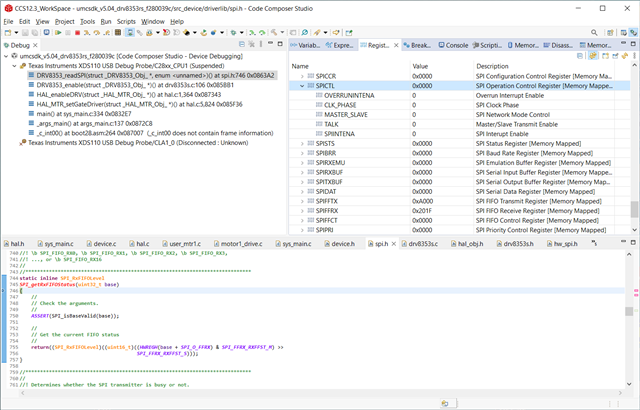This screenshot has width=640, height=410.
Task: Switch to the Breakpoints view tab
Action: [417, 45]
